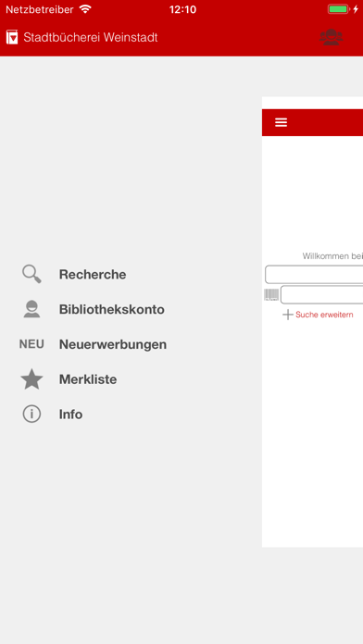Tap the main page preview panel
363x644 pixels.
[x=312, y=322]
